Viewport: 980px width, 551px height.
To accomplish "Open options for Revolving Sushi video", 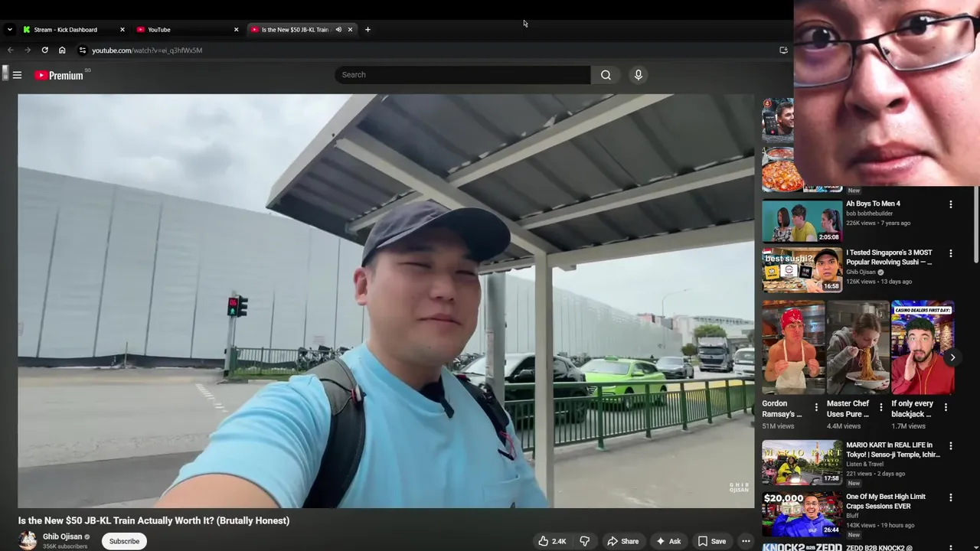I will (x=951, y=253).
